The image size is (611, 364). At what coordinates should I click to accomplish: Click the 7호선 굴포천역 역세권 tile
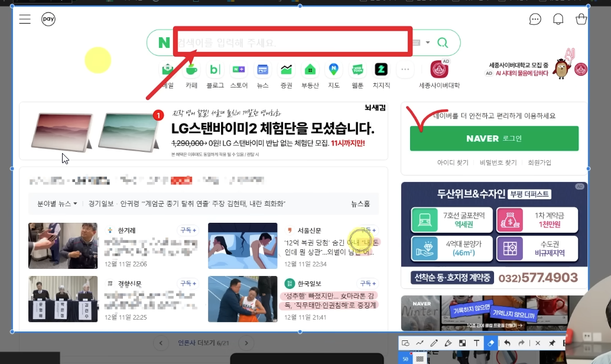coord(451,220)
